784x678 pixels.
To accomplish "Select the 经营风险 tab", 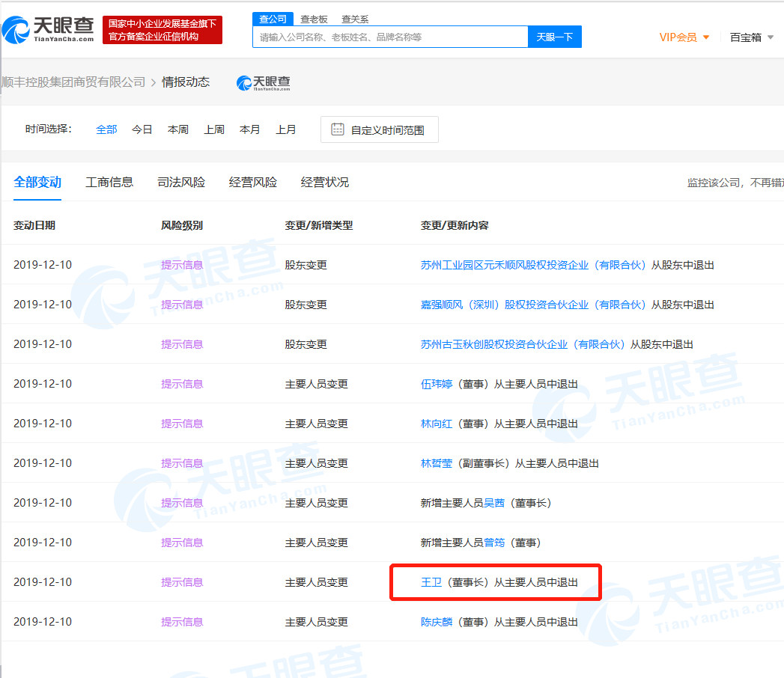I will pyautogui.click(x=253, y=182).
